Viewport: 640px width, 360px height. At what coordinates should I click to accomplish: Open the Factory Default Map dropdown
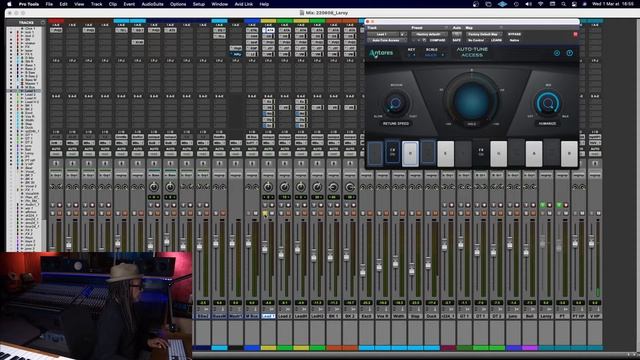pos(483,34)
